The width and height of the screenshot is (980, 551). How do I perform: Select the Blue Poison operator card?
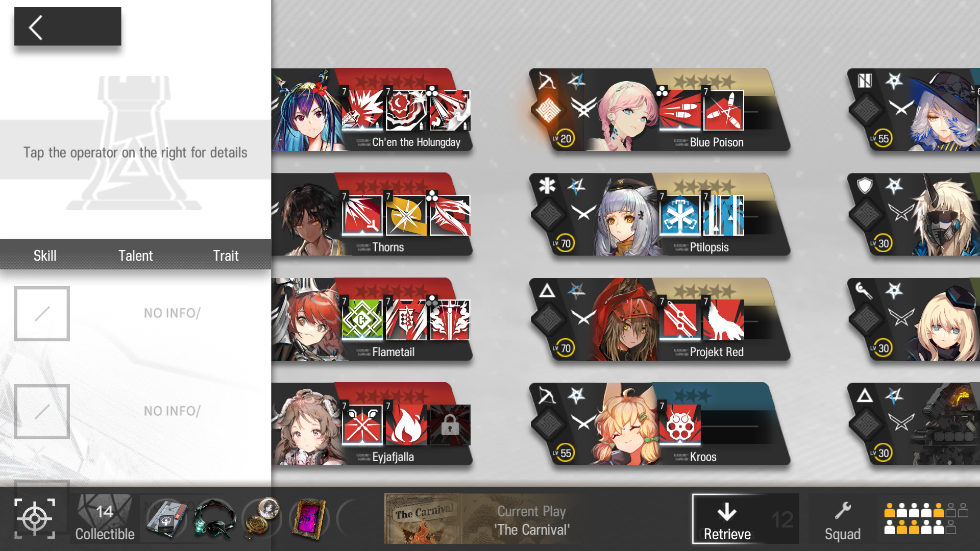660,110
